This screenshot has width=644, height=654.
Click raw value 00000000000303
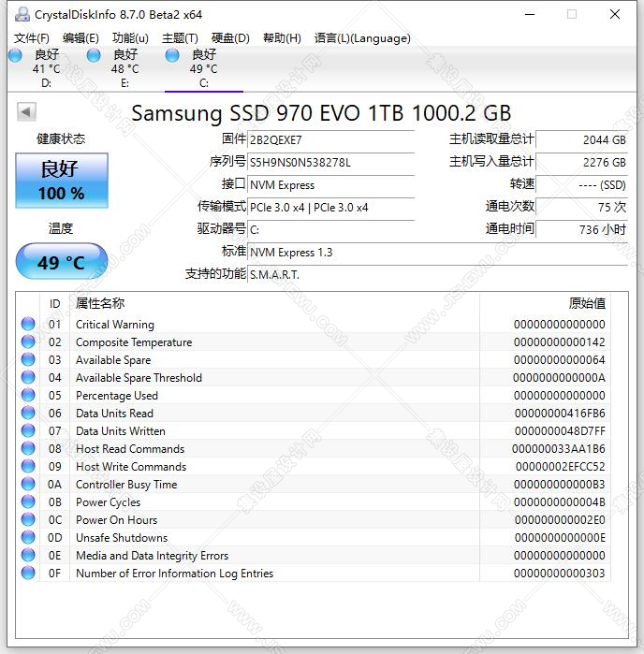pos(559,574)
